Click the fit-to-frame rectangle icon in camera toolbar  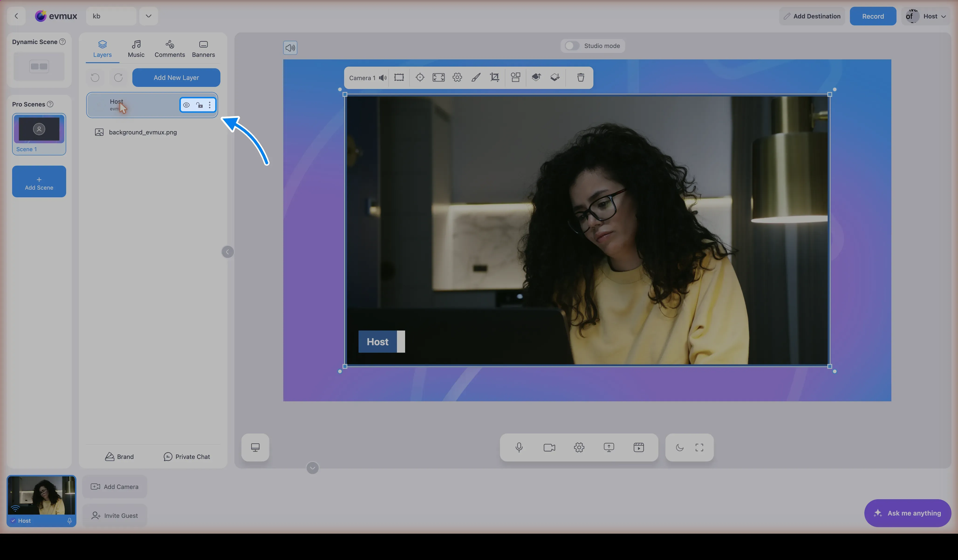[399, 78]
